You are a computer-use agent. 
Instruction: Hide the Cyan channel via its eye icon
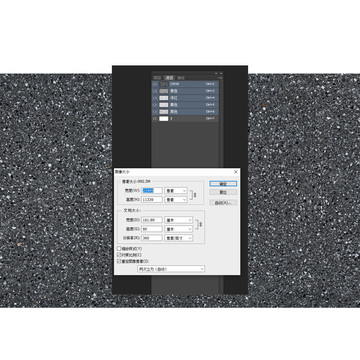pyautogui.click(x=155, y=91)
